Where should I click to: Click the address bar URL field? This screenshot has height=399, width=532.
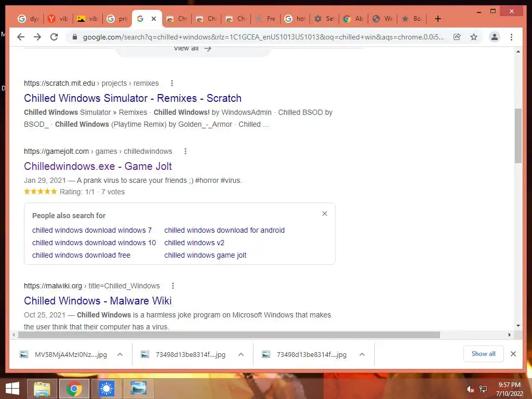coord(263,37)
